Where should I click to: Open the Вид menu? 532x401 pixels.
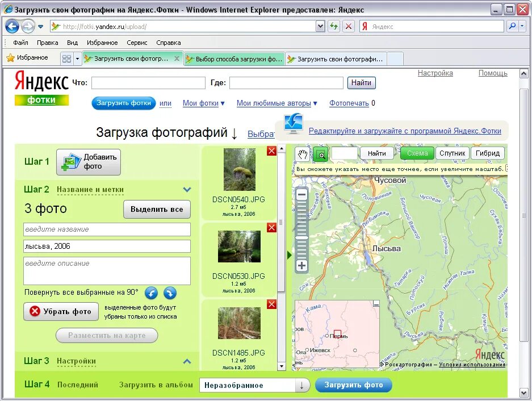point(72,43)
